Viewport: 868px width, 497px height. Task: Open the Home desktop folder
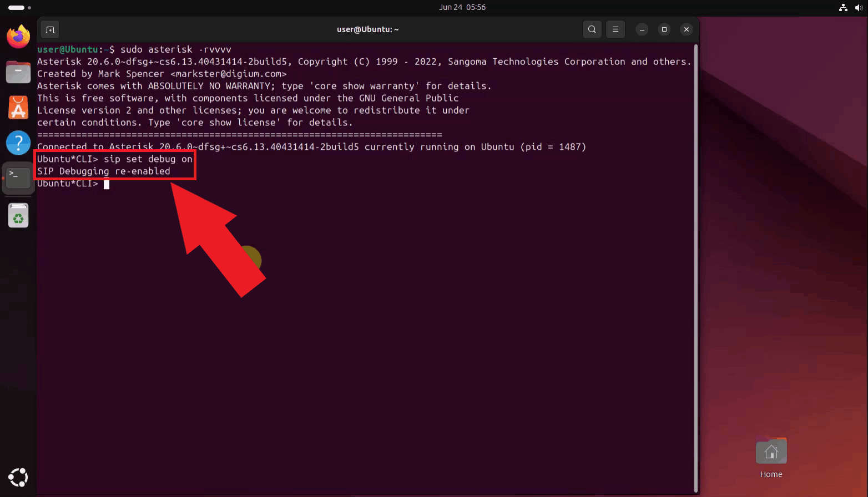(x=771, y=458)
